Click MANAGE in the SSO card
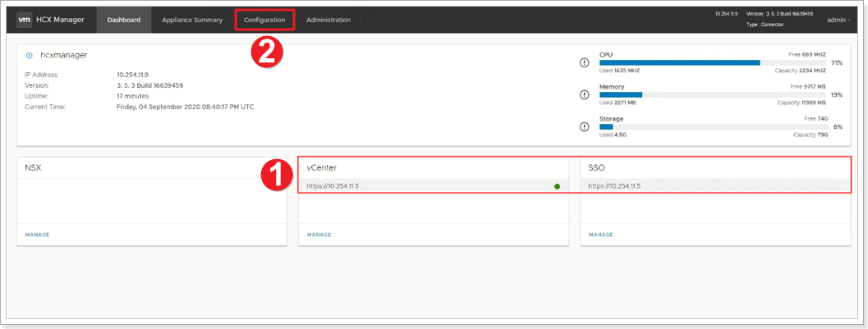Image resolution: width=868 pixels, height=329 pixels. 600,235
